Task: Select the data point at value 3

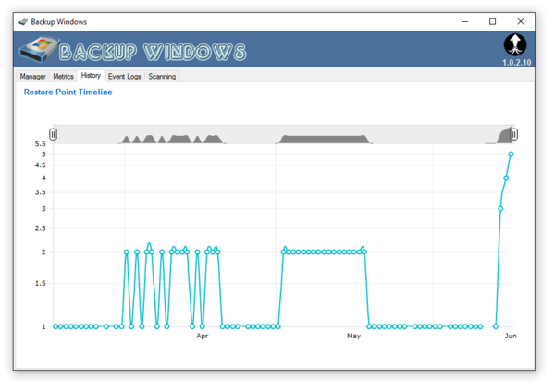Action: click(500, 209)
